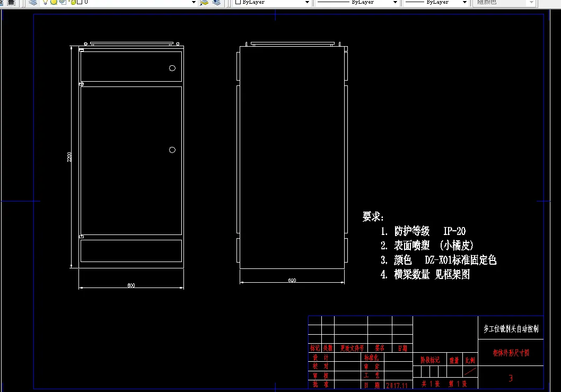Click the 重量 title block cell
561x392 pixels.
[454, 360]
